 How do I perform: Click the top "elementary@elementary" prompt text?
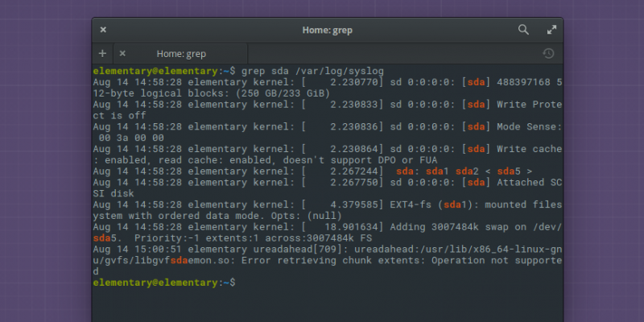[x=155, y=71]
